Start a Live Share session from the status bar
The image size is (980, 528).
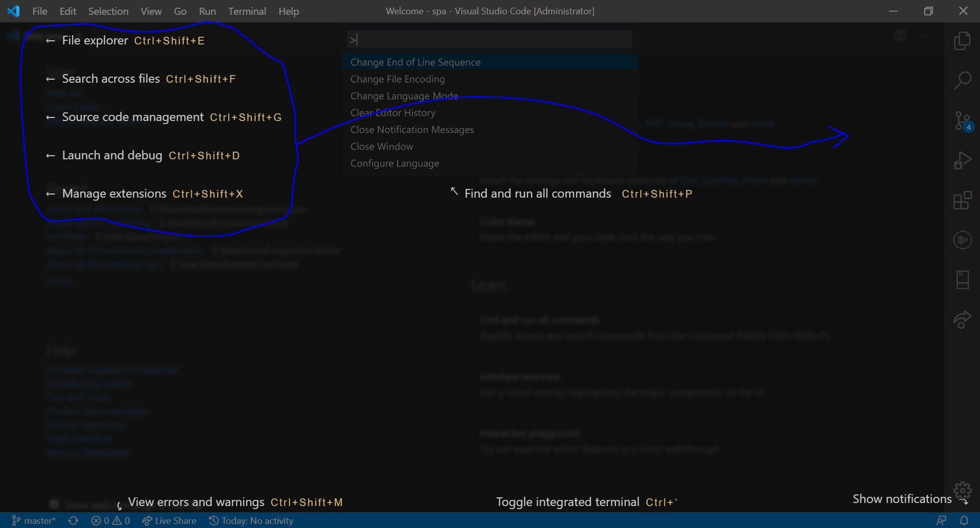[169, 520]
